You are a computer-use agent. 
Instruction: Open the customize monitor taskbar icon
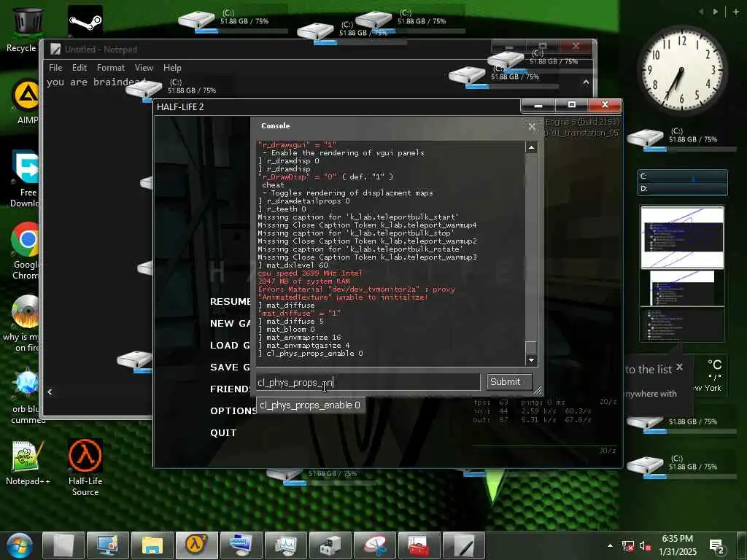108,545
